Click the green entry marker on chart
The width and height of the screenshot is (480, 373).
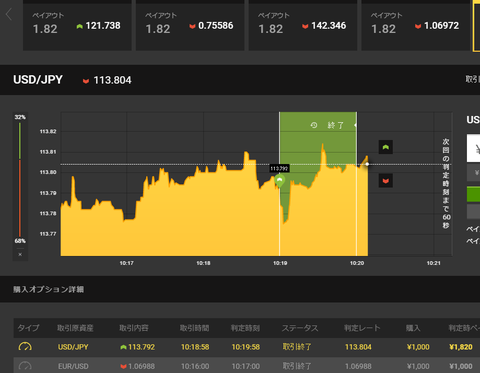click(280, 181)
